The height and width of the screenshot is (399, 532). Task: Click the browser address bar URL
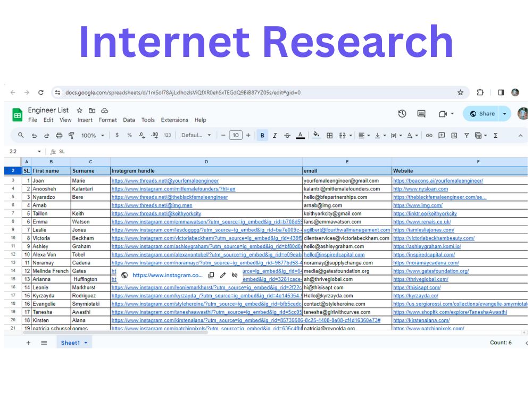(183, 92)
